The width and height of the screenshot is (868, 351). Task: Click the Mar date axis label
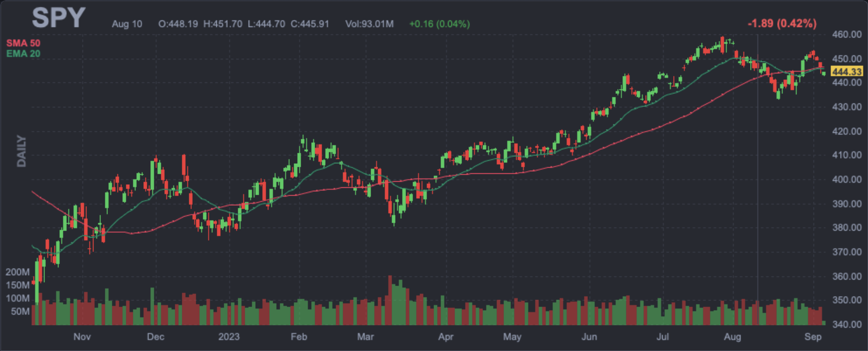(x=365, y=337)
